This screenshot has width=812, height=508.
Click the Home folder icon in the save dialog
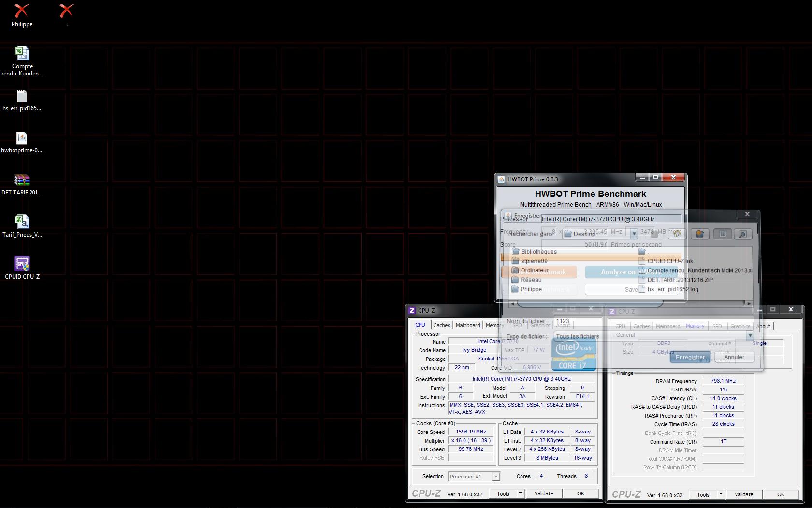coord(677,234)
